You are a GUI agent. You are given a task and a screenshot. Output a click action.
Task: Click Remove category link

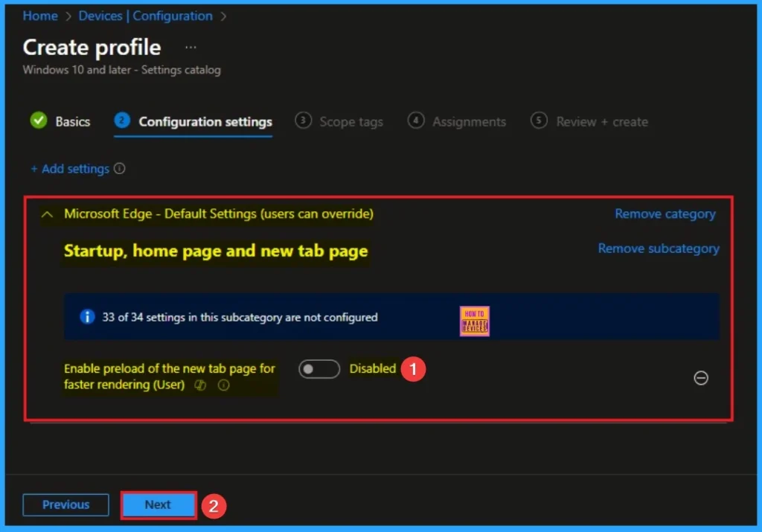tap(665, 214)
